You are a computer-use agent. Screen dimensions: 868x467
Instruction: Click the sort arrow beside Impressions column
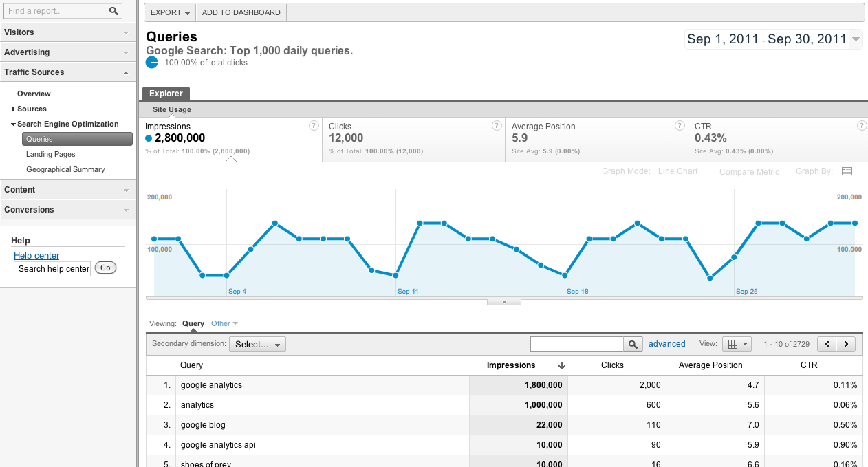(561, 365)
